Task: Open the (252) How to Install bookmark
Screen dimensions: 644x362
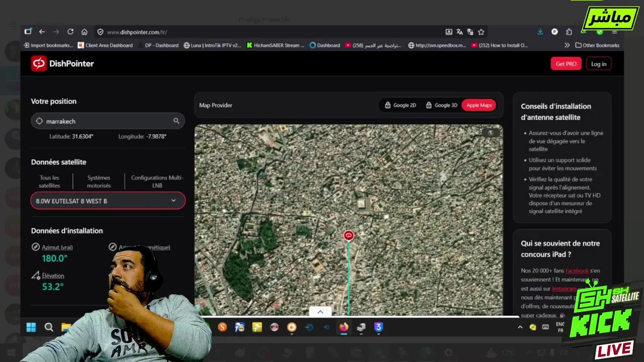Action: coord(500,45)
